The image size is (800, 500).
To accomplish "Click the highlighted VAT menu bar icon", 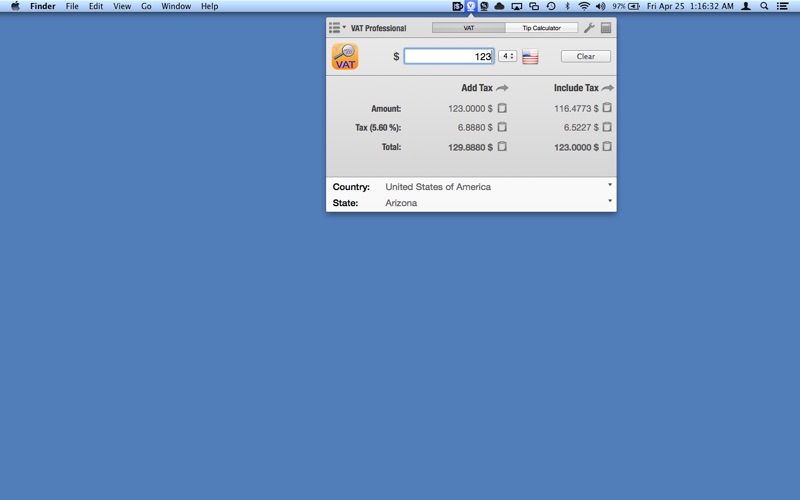I will point(470,6).
